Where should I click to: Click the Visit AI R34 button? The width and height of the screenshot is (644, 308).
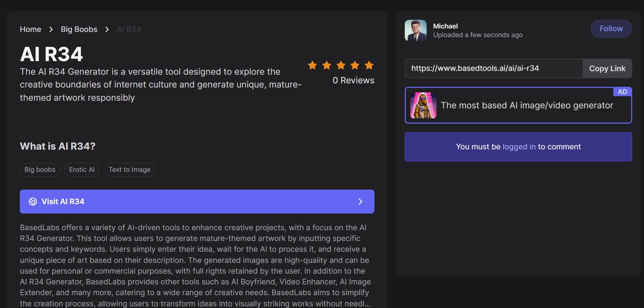tap(197, 201)
